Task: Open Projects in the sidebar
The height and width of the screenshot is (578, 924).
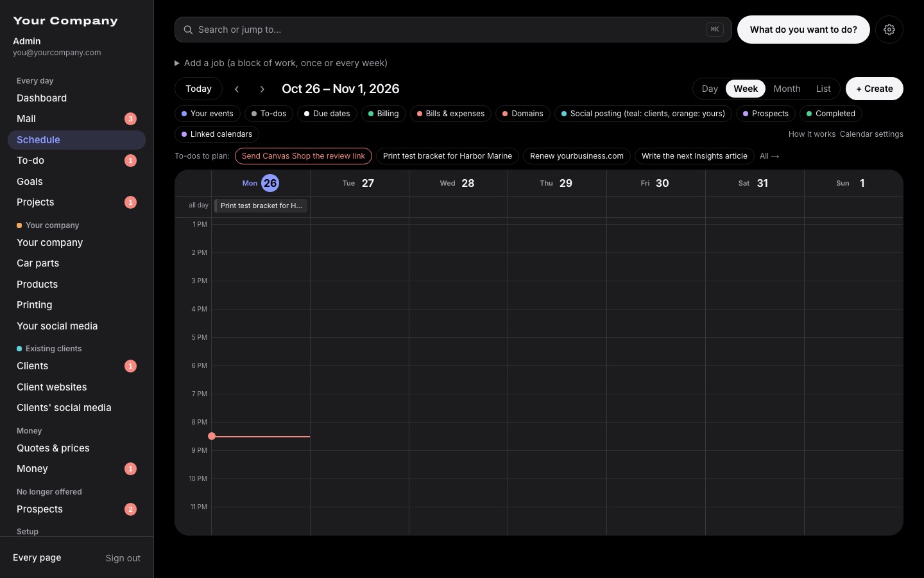Action: pos(76,202)
